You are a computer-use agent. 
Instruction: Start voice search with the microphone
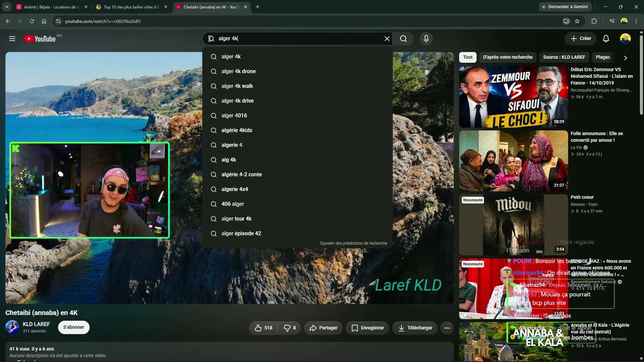pos(426,39)
